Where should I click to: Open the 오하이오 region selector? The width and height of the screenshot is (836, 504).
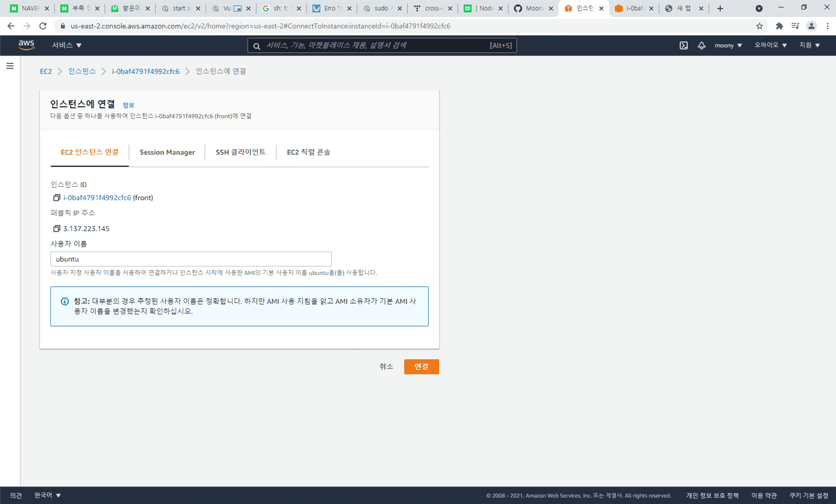coord(771,45)
